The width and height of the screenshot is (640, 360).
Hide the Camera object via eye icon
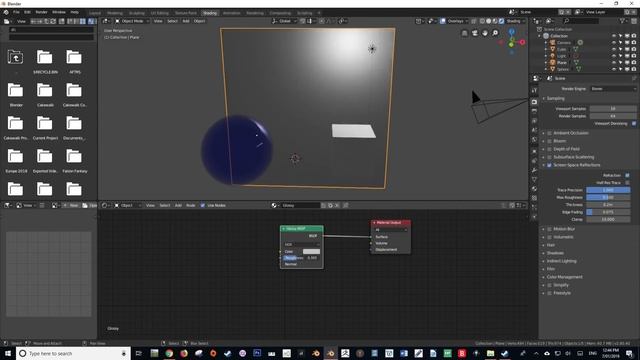point(614,42)
